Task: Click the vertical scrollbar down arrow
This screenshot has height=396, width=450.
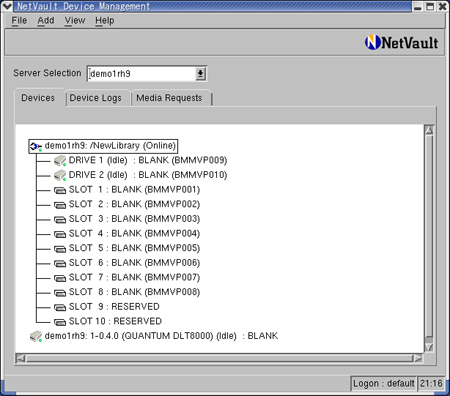Action: 429,347
